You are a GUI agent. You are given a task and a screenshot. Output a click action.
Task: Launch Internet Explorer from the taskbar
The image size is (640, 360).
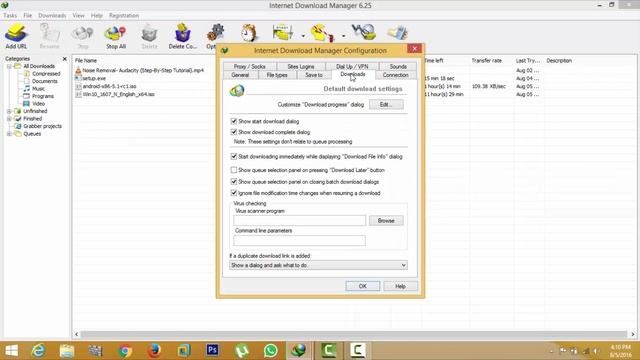coord(39,351)
